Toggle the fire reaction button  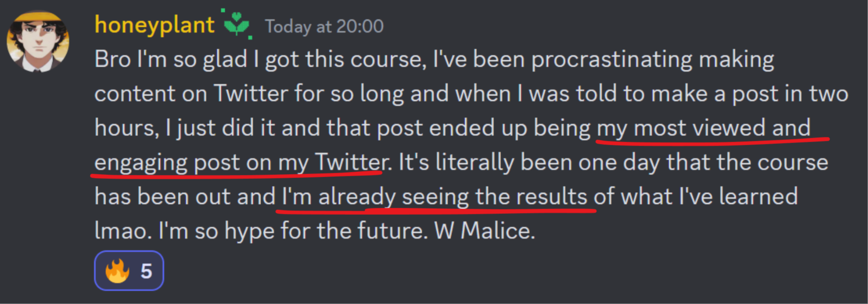coord(129,271)
